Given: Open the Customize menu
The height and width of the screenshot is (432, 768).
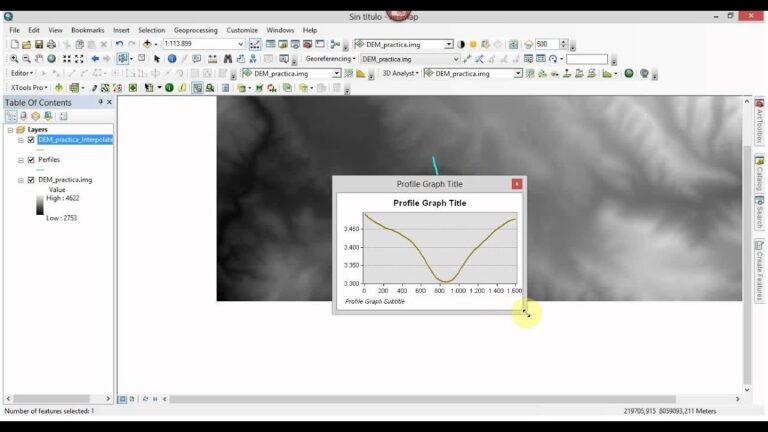Looking at the screenshot, I should (x=242, y=30).
